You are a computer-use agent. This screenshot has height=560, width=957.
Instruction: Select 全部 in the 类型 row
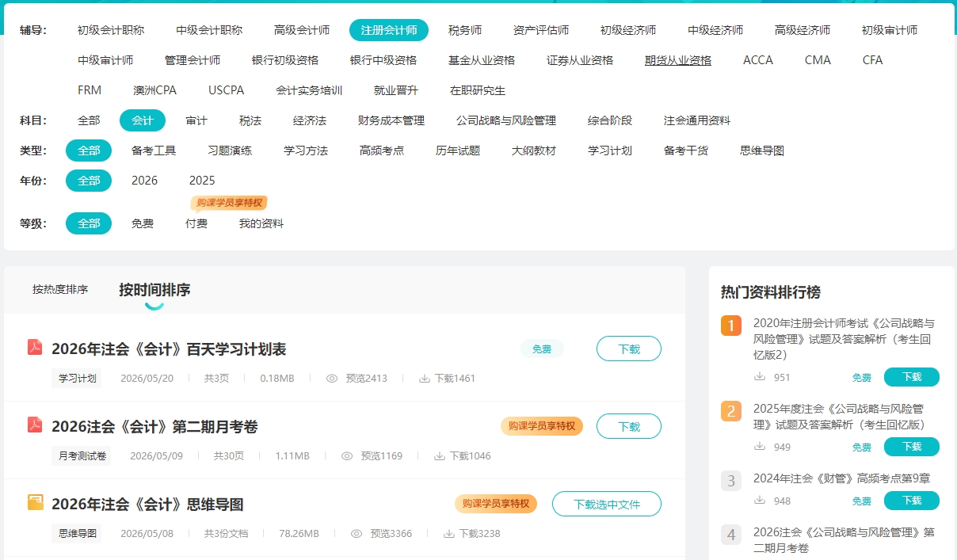pyautogui.click(x=89, y=150)
